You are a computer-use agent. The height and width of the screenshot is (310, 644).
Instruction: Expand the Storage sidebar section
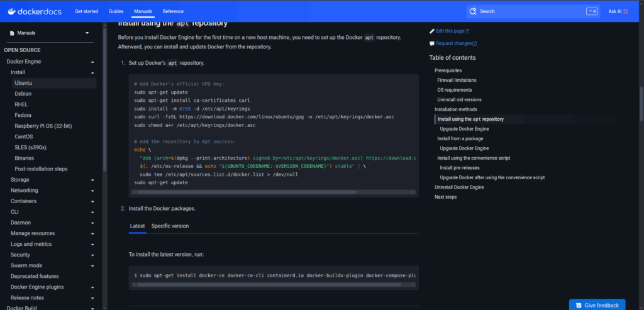pyautogui.click(x=92, y=180)
